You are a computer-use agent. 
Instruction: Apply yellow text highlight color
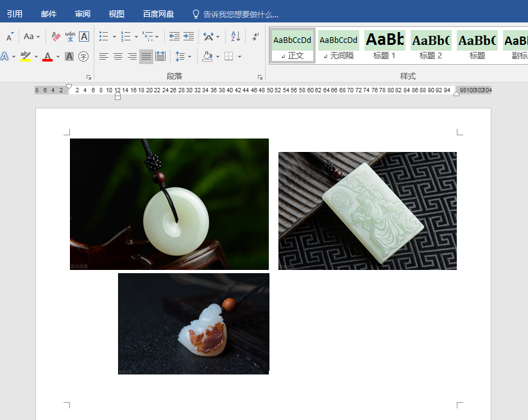(26, 56)
